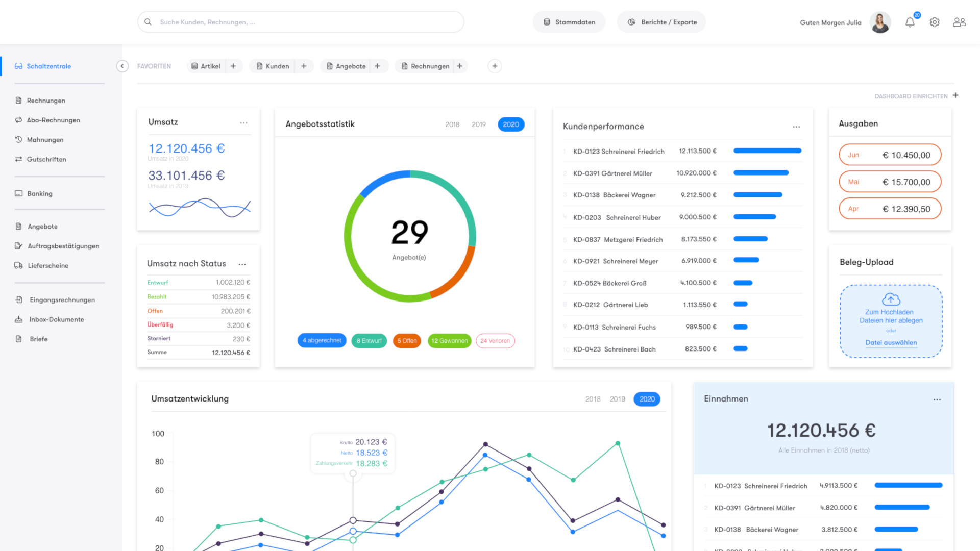Viewport: 980px width, 551px height.
Task: Open the user management people icon
Action: tap(959, 22)
